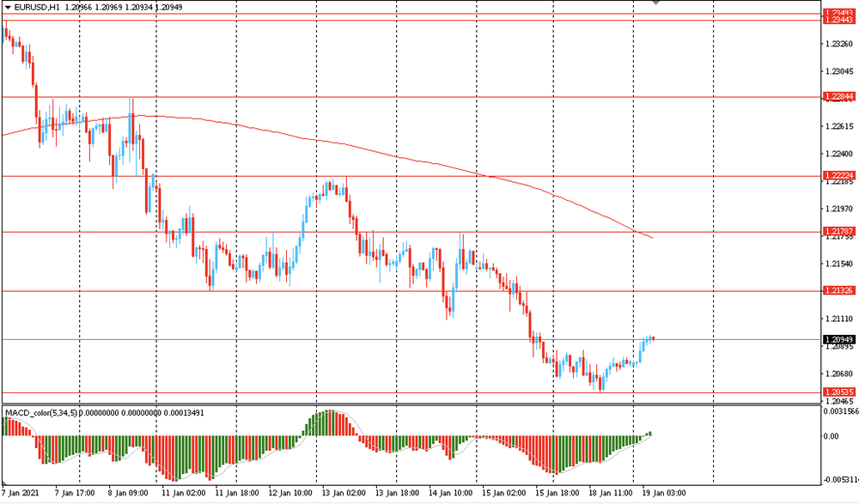Click the 7 Jan 2021 date label
Image resolution: width=859 pixels, height=504 pixels.
[21, 493]
